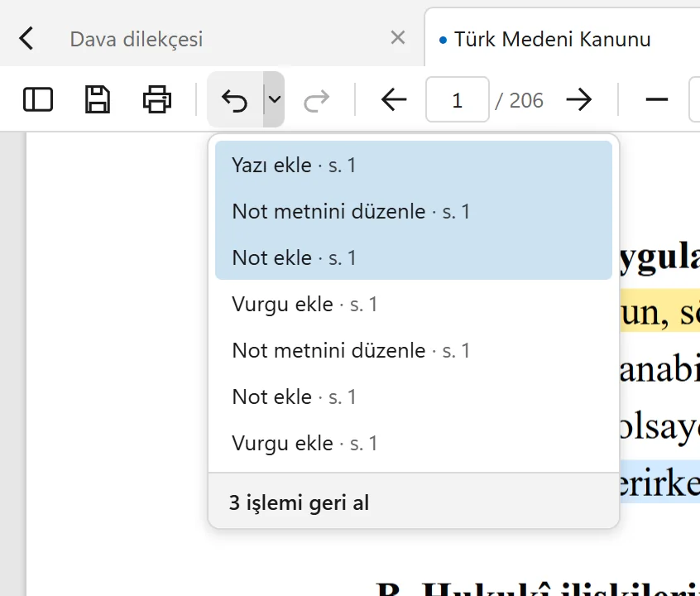This screenshot has height=596, width=700.
Task: Close the Dava dilekçesi tab
Action: click(398, 37)
